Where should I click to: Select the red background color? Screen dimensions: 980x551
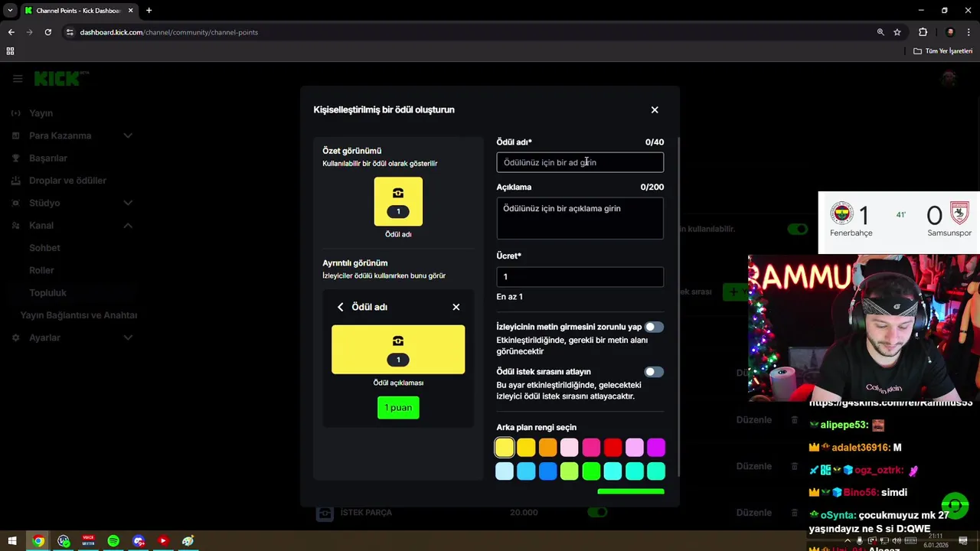pyautogui.click(x=612, y=447)
